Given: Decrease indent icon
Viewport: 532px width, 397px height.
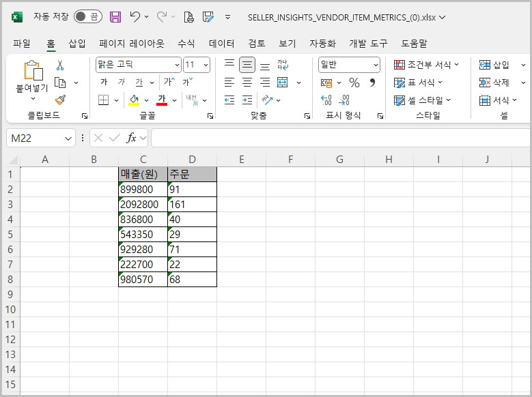Looking at the screenshot, I should point(229,100).
